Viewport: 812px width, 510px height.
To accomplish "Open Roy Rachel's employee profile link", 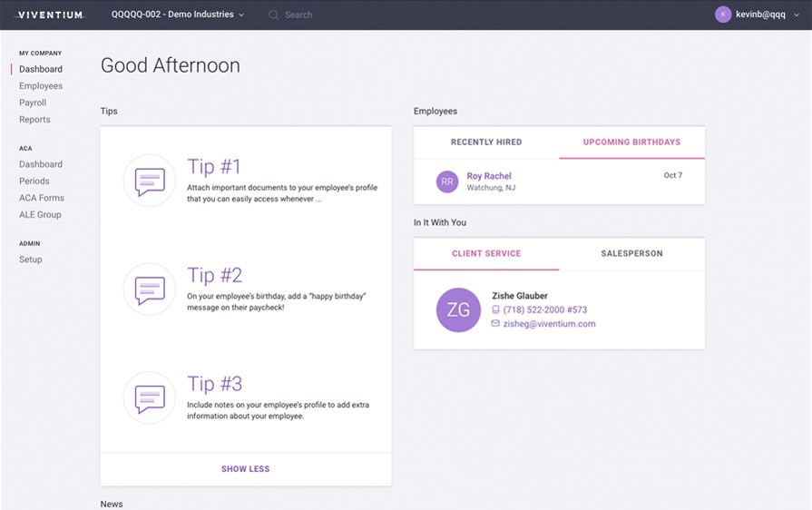I will pos(489,176).
